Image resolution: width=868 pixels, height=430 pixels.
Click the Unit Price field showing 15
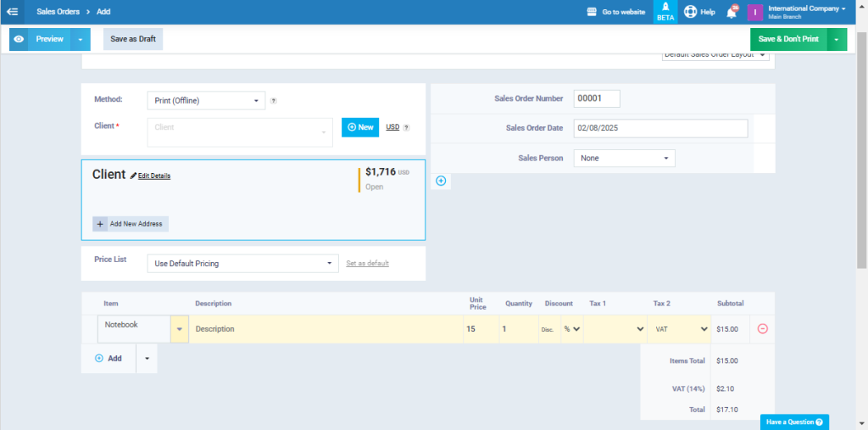click(481, 329)
